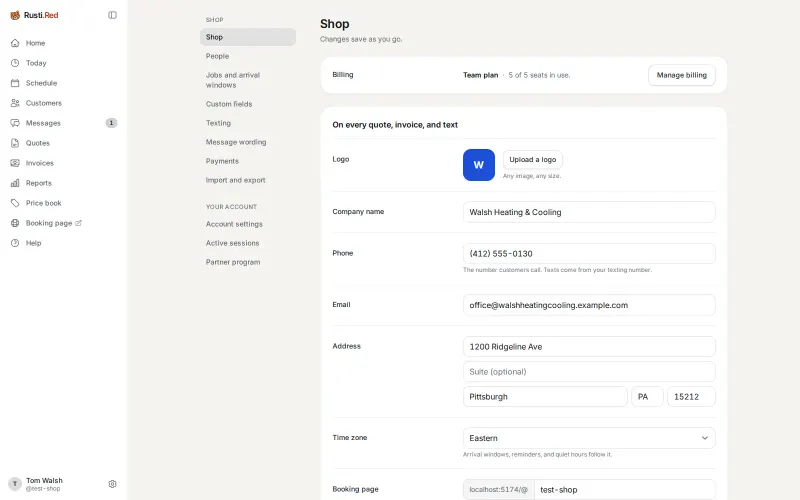Click the blue W logo thumbnail

click(x=479, y=165)
